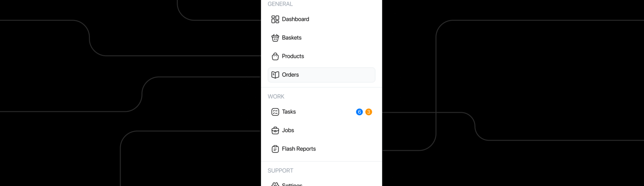
Task: Click the Jobs briefcase icon
Action: click(275, 131)
